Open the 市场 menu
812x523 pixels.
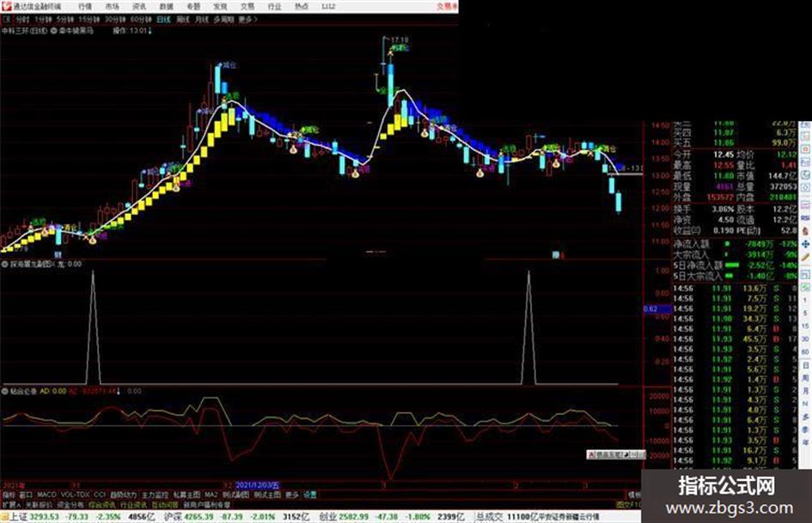tap(112, 6)
